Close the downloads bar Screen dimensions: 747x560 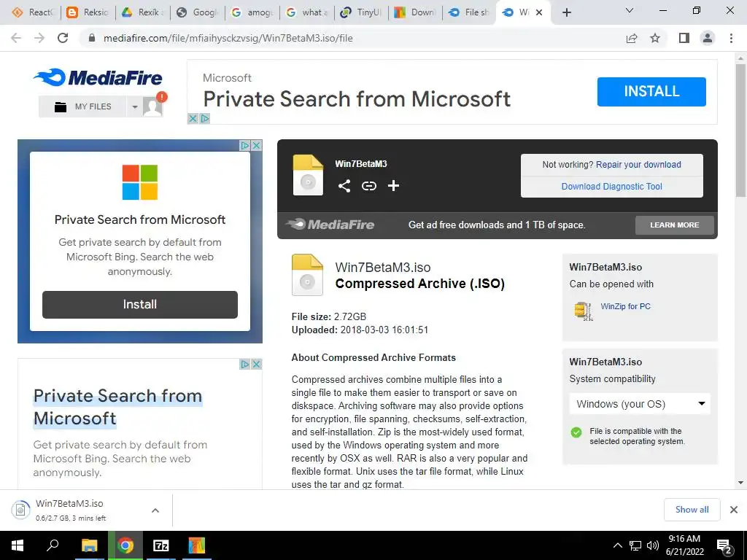(x=734, y=510)
